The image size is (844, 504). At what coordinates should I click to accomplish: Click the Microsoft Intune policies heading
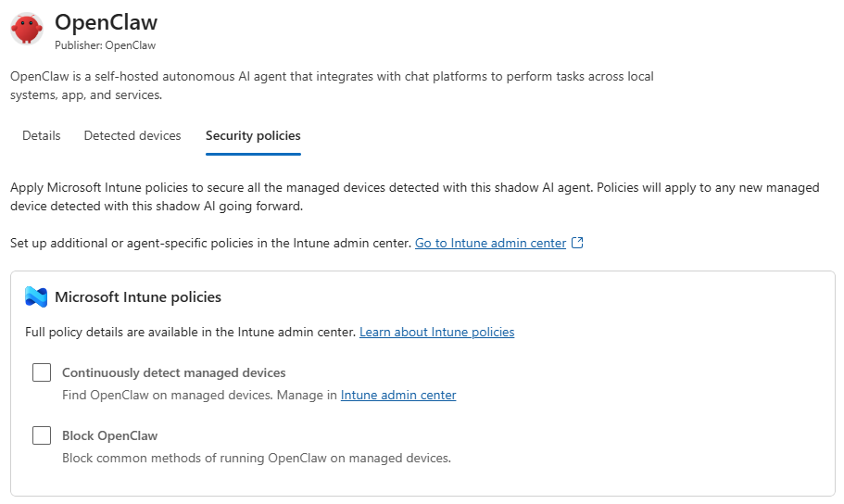[138, 297]
